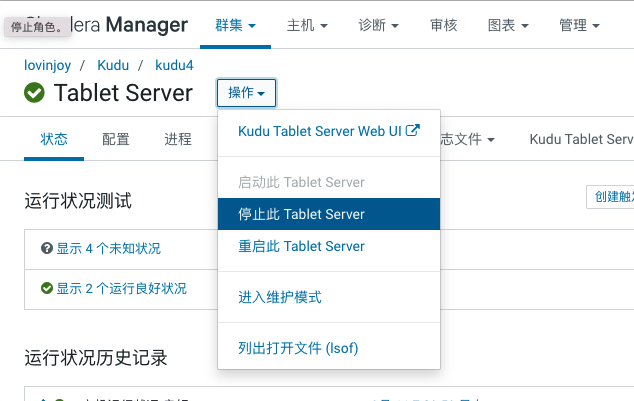This screenshot has width=634, height=401.
Task: Toggle the 操作 actions dropdown button
Action: tap(247, 93)
